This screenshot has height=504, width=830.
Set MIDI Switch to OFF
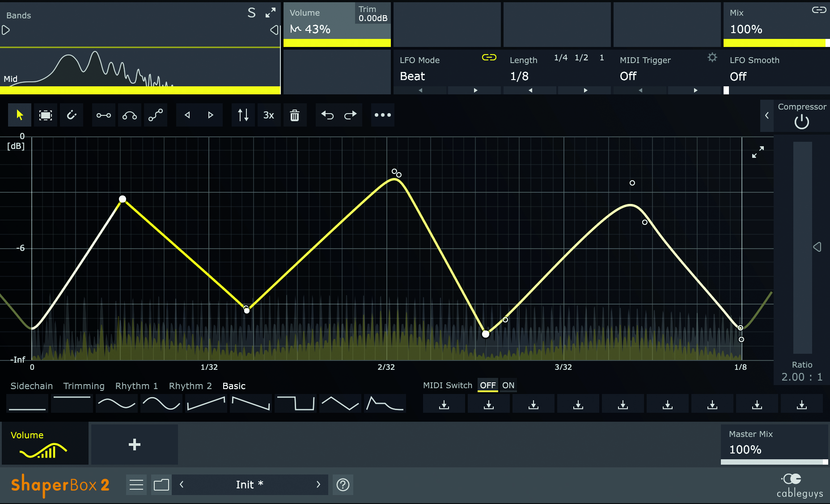tap(488, 385)
